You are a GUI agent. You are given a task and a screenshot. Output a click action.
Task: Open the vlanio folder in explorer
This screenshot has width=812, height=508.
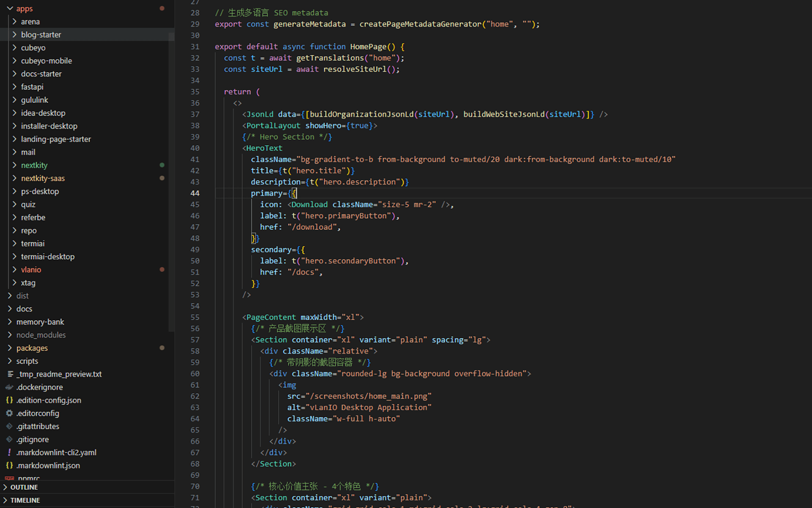(x=31, y=270)
